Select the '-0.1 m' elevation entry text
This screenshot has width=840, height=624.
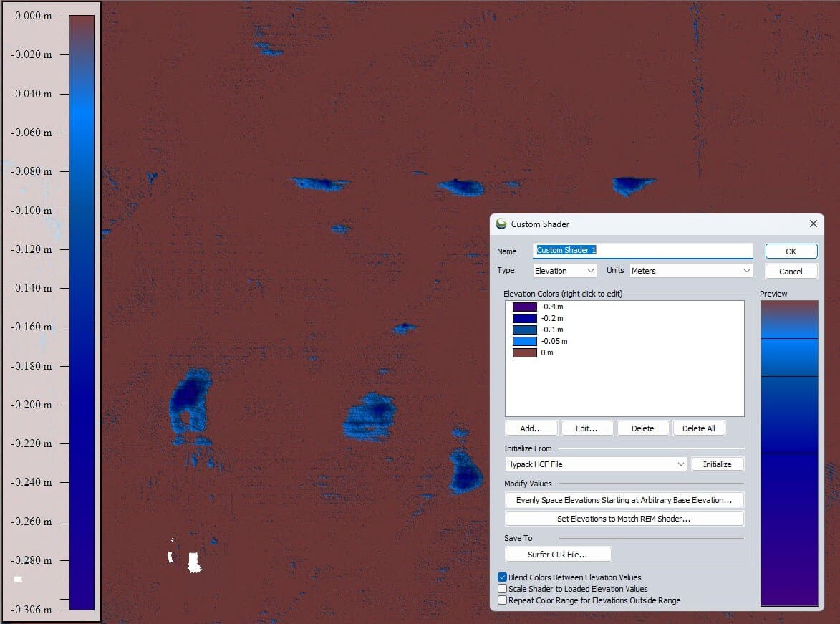552,330
